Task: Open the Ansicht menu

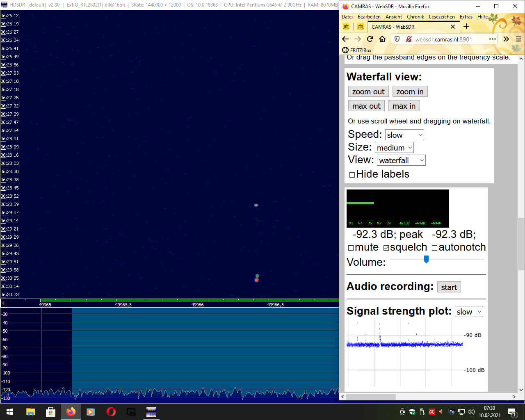Action: pyautogui.click(x=394, y=17)
